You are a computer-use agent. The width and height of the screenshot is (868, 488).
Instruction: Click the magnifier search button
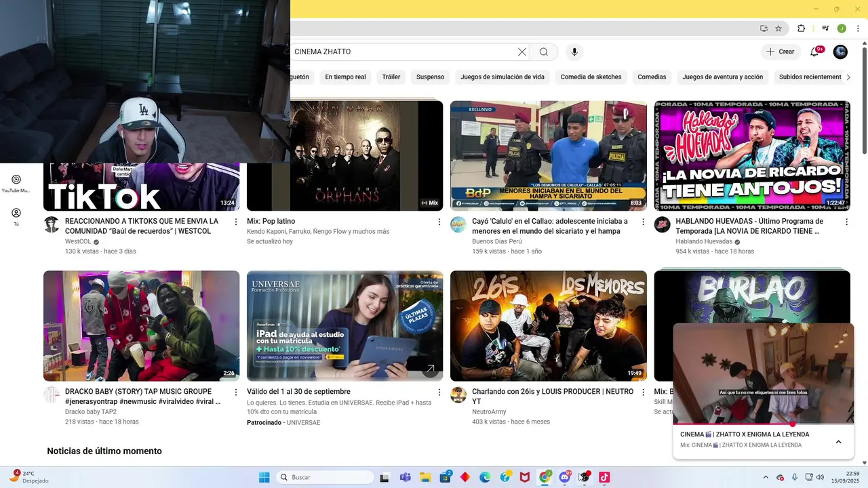[544, 52]
